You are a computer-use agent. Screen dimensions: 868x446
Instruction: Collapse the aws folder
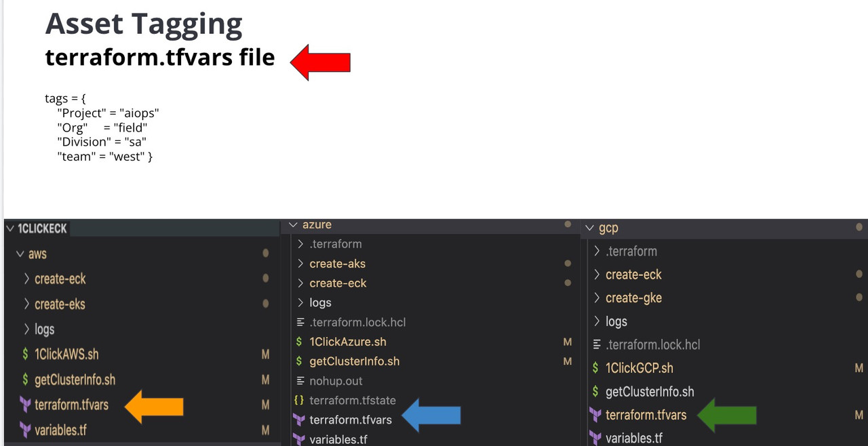coord(20,254)
